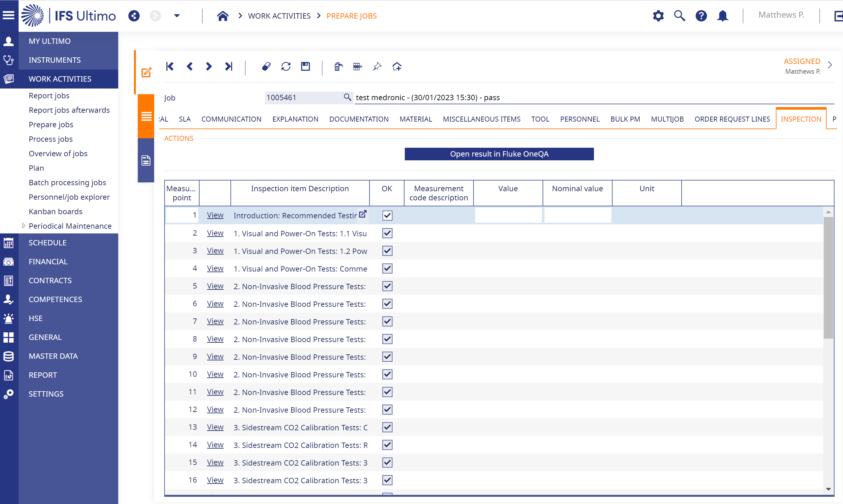Open external link on Introduction row

coord(363,214)
